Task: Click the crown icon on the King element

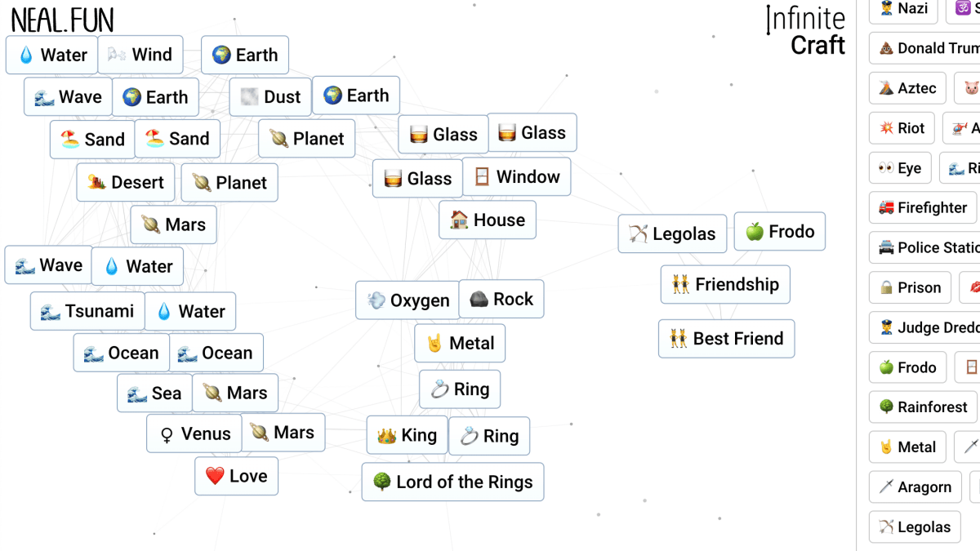Action: pyautogui.click(x=386, y=436)
